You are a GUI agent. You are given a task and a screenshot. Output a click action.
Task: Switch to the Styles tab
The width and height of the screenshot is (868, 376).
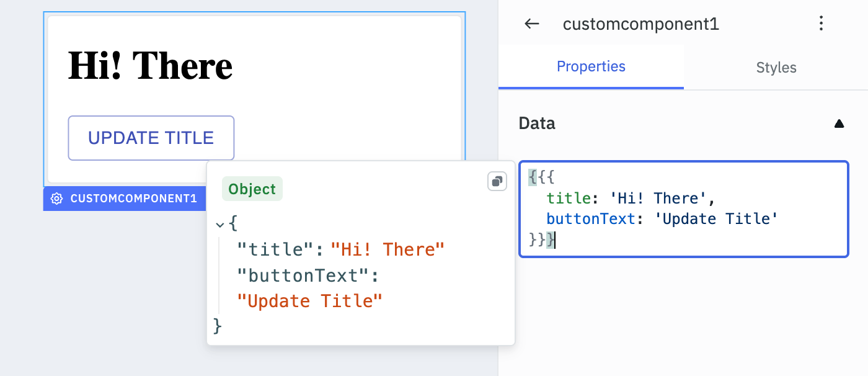pos(776,67)
